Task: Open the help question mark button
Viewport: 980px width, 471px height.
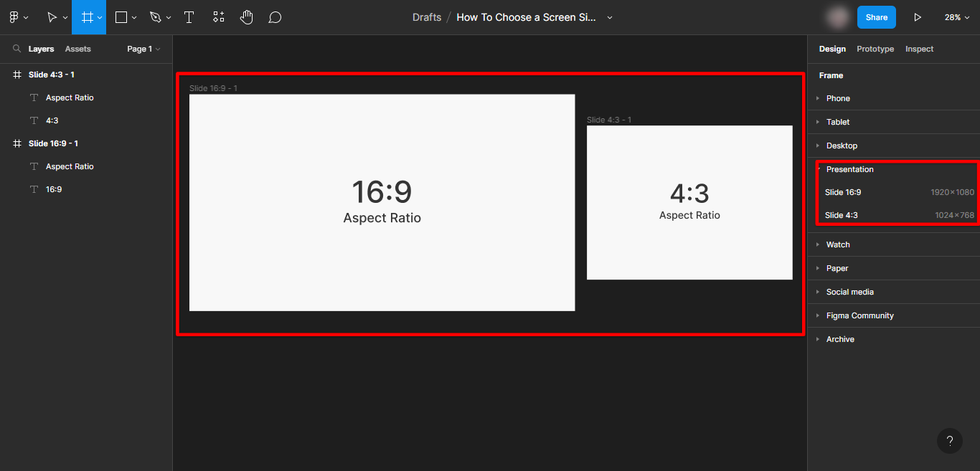Action: coord(949,441)
